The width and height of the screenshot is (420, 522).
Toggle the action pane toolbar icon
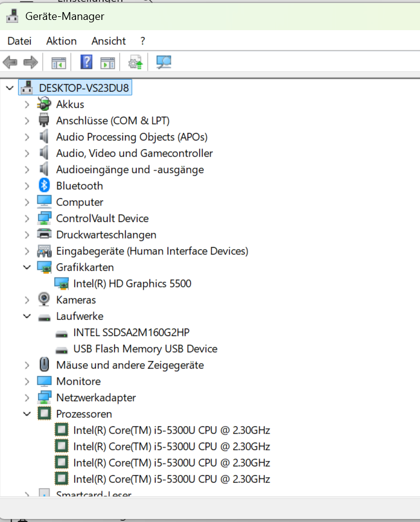click(107, 63)
